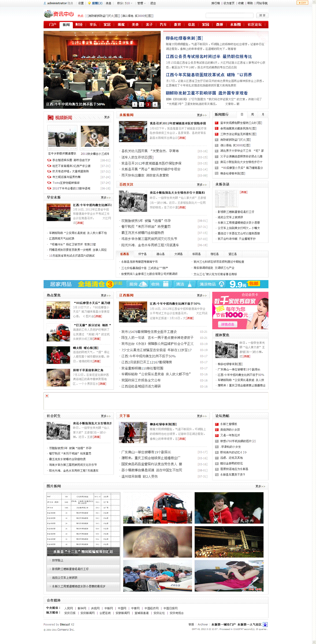Image resolution: width=316 pixels, height=644 pixels.
Task: Open 7少女从黑龙江被骗至吉安卖淫 article
Action: [x=156, y=350]
